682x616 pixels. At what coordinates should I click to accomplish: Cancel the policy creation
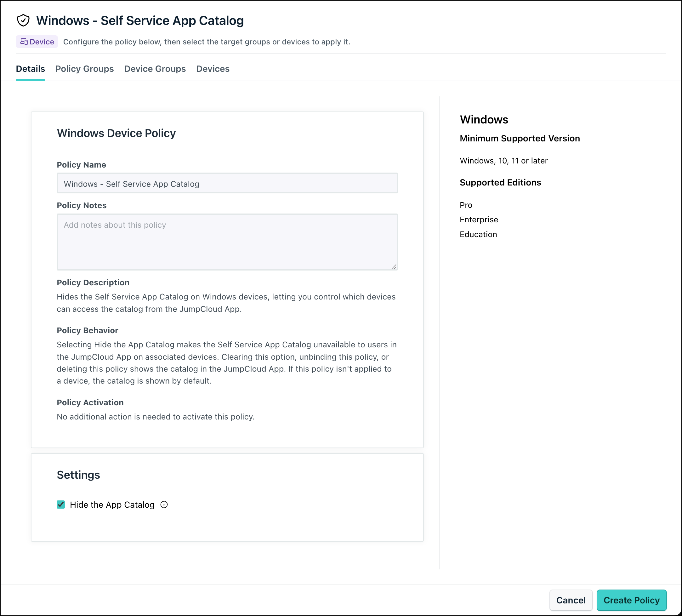tap(571, 600)
